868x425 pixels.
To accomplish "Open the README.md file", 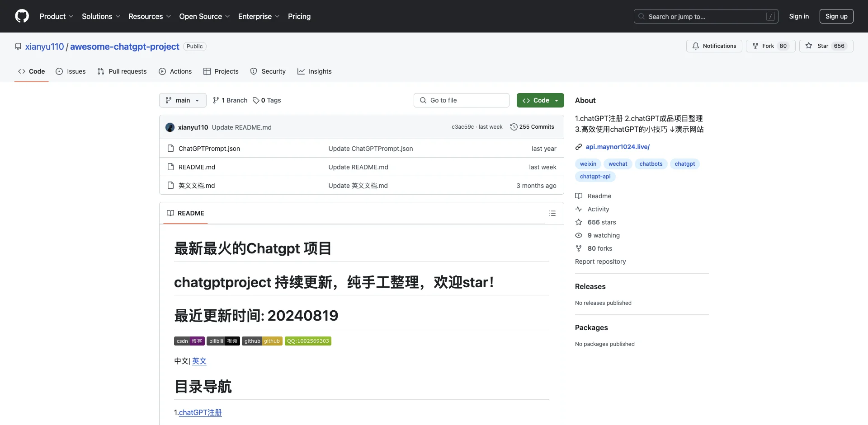I will pos(197,167).
